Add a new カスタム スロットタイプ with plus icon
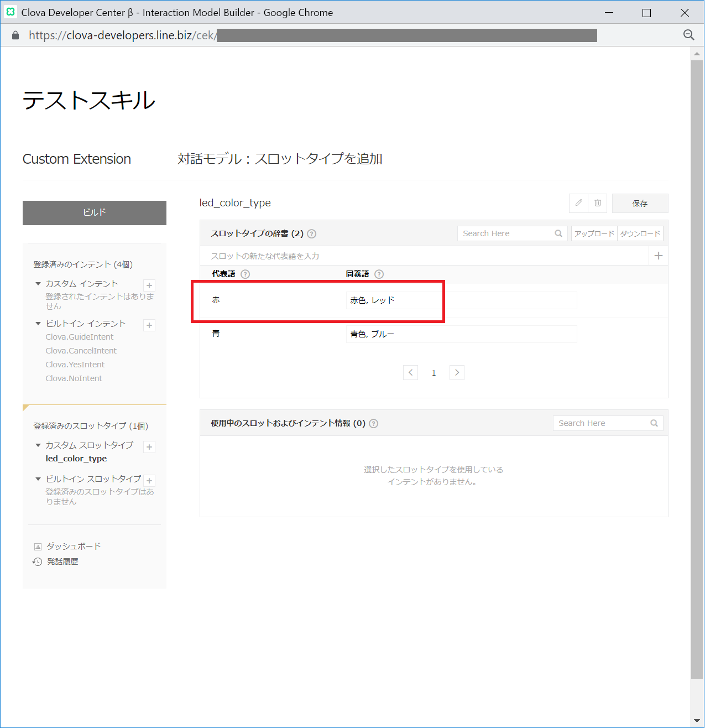The width and height of the screenshot is (705, 728). click(149, 447)
